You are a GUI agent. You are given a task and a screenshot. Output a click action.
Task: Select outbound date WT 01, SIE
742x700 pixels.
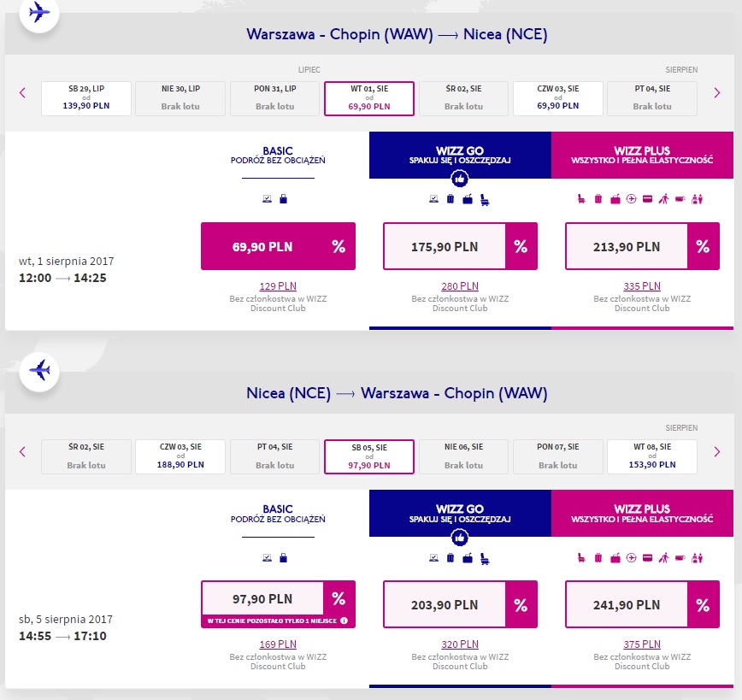[369, 98]
